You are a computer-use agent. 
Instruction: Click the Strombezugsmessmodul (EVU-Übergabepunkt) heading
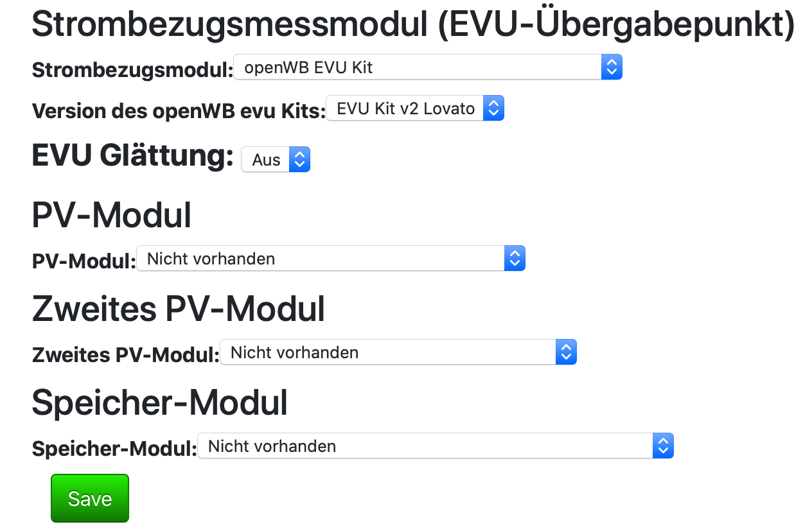click(412, 24)
